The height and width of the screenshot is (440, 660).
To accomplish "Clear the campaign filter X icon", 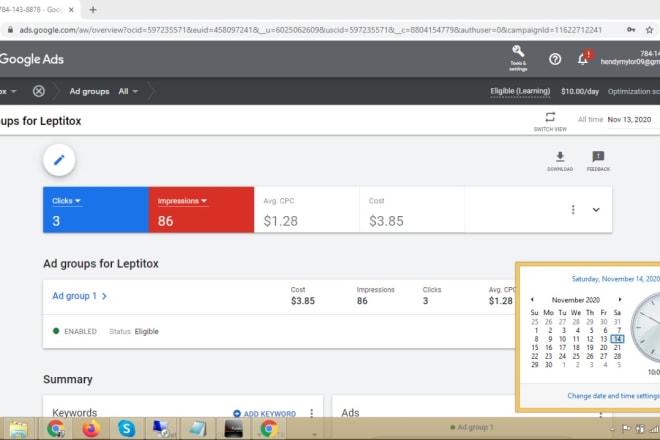I will pos(39,91).
